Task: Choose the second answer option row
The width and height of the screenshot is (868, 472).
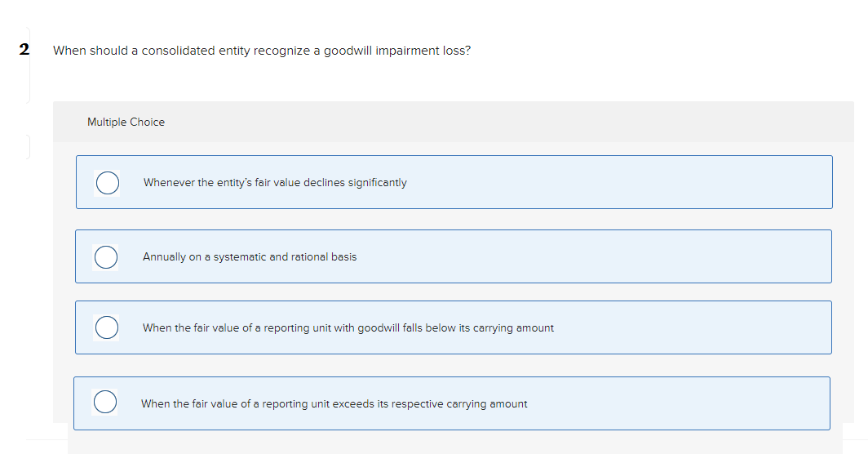Action: [454, 256]
